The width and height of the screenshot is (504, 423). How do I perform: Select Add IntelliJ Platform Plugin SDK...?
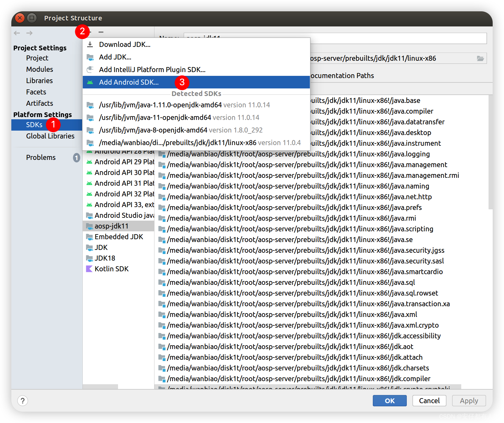point(196,70)
